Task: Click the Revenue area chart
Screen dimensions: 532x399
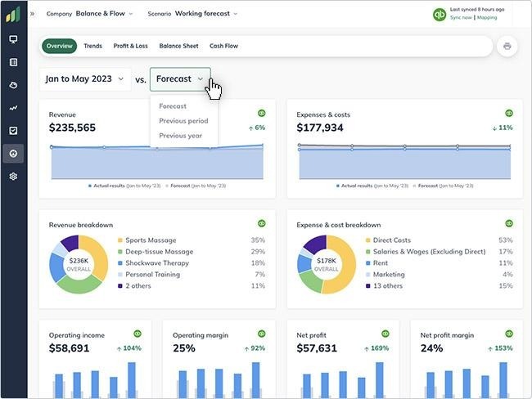Action: pyautogui.click(x=157, y=162)
